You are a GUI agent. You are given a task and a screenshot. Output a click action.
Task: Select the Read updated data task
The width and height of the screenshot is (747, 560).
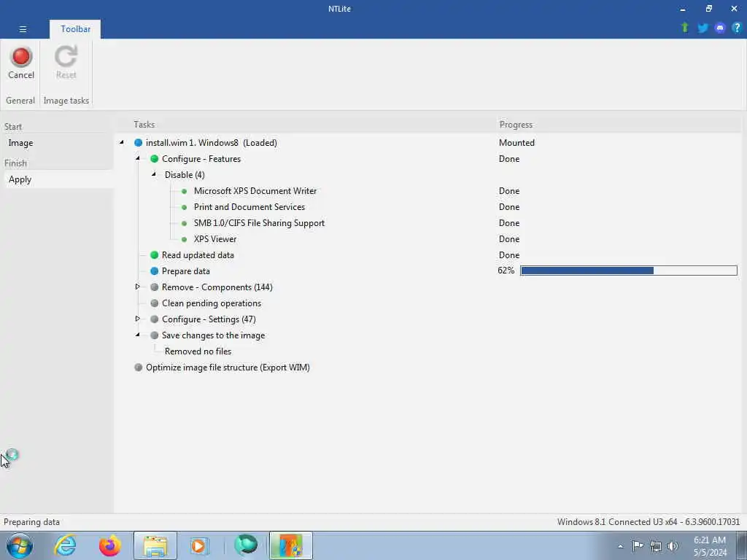coord(198,254)
